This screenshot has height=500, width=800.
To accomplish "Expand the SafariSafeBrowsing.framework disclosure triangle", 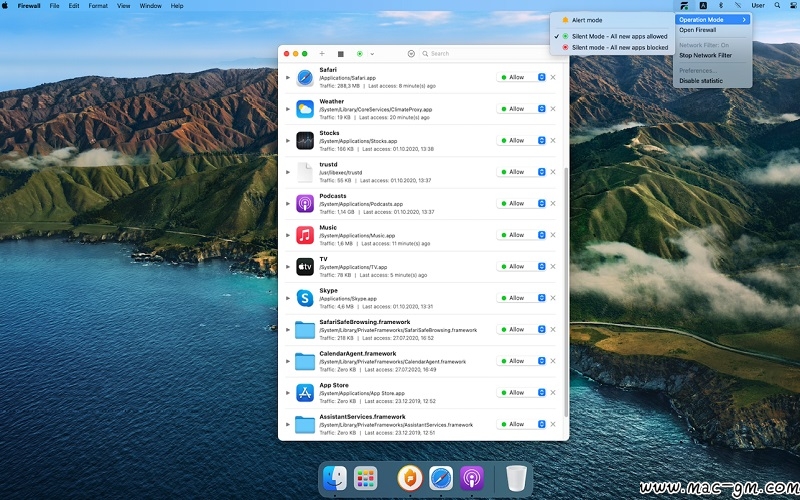I will [288, 330].
